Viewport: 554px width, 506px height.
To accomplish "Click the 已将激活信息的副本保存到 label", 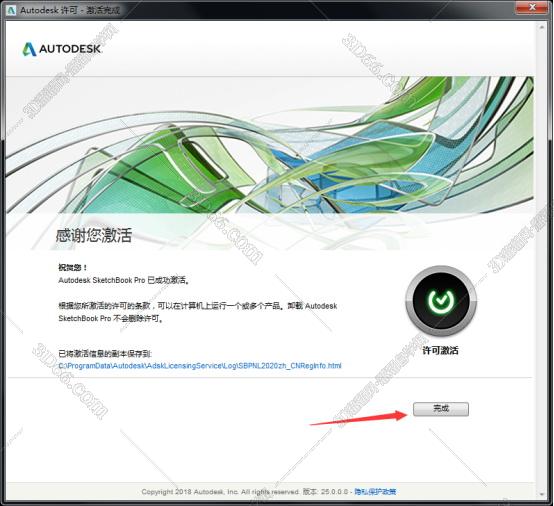I will pos(105,353).
